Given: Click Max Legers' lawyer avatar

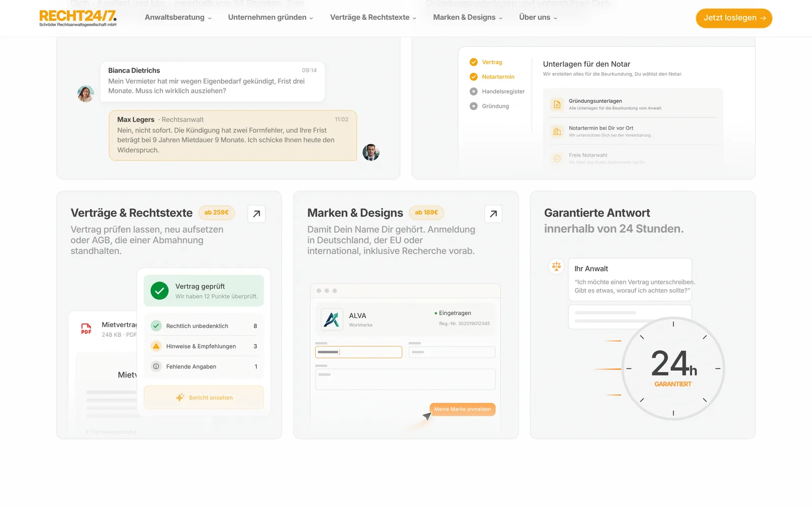Looking at the screenshot, I should coord(371,152).
